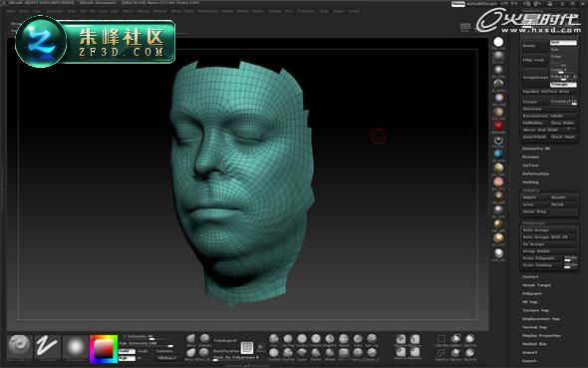Click the Close Holes button
Image resolution: width=588 pixels, height=368 pixels.
point(563,123)
